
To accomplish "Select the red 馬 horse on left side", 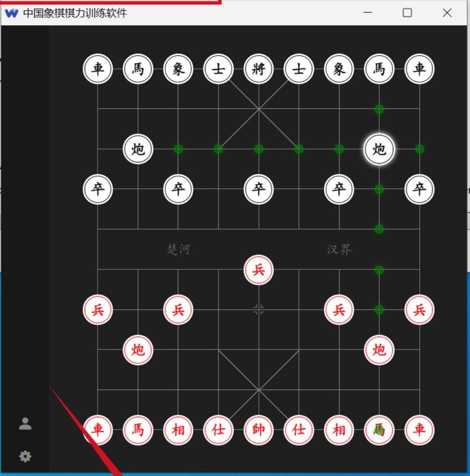I will coord(138,430).
